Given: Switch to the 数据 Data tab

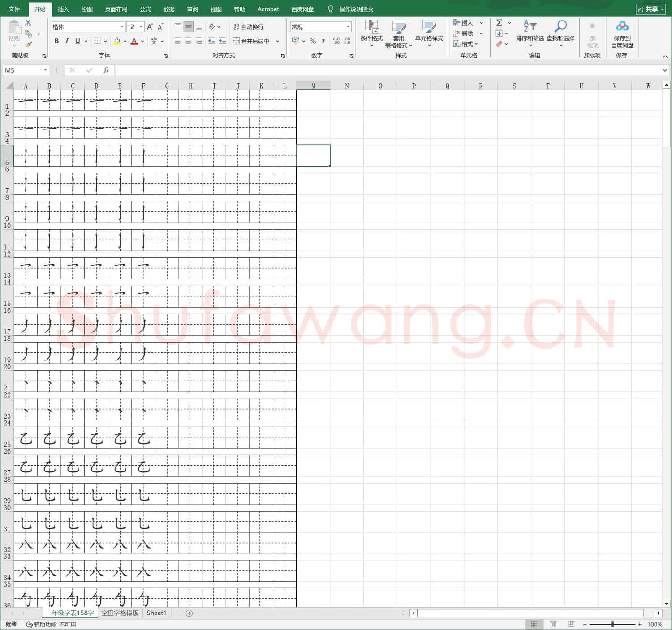Looking at the screenshot, I should tap(169, 9).
